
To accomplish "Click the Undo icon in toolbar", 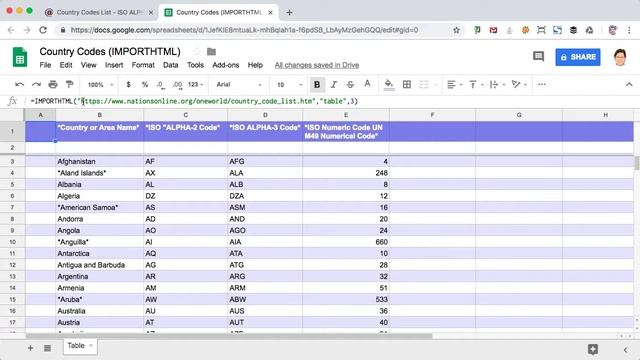I will [19, 84].
